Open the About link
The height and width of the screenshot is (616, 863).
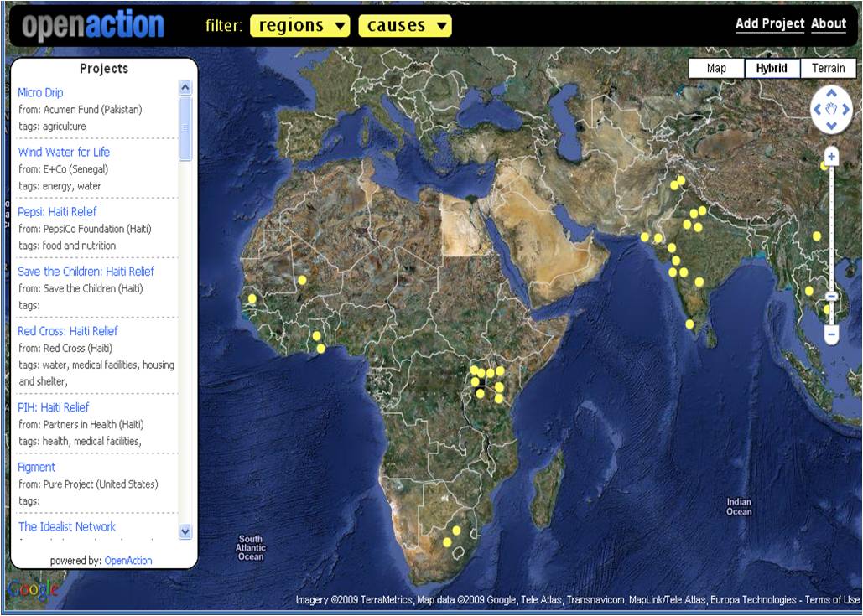tap(829, 23)
